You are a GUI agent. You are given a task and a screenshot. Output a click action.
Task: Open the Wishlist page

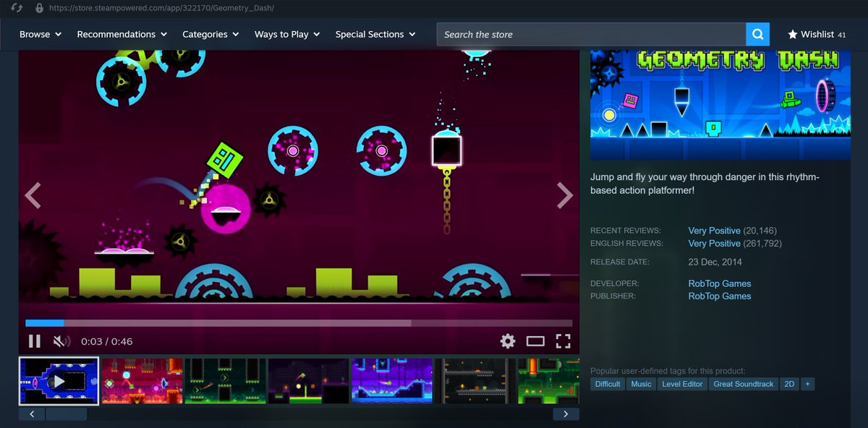point(817,34)
